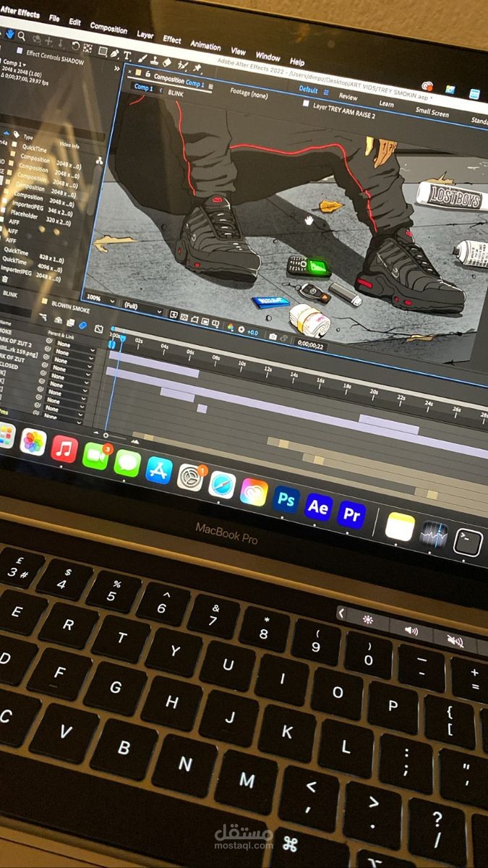Toggle the transparency grid in viewer

click(184, 317)
